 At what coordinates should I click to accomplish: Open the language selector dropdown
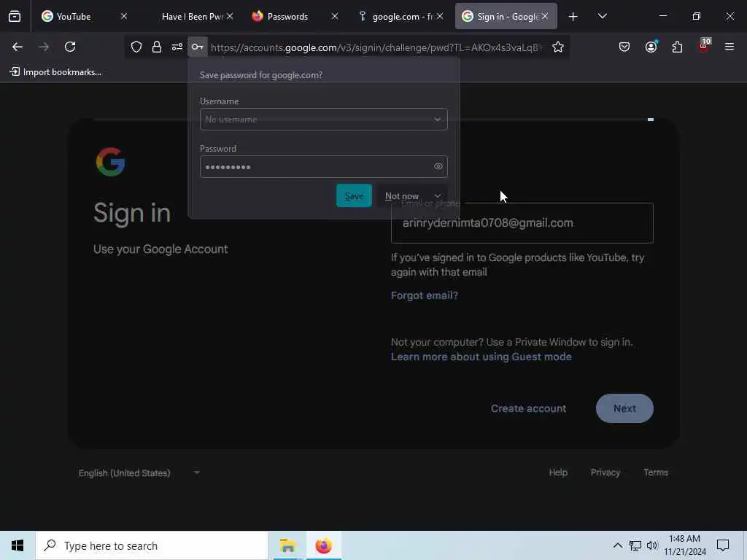coord(139,472)
